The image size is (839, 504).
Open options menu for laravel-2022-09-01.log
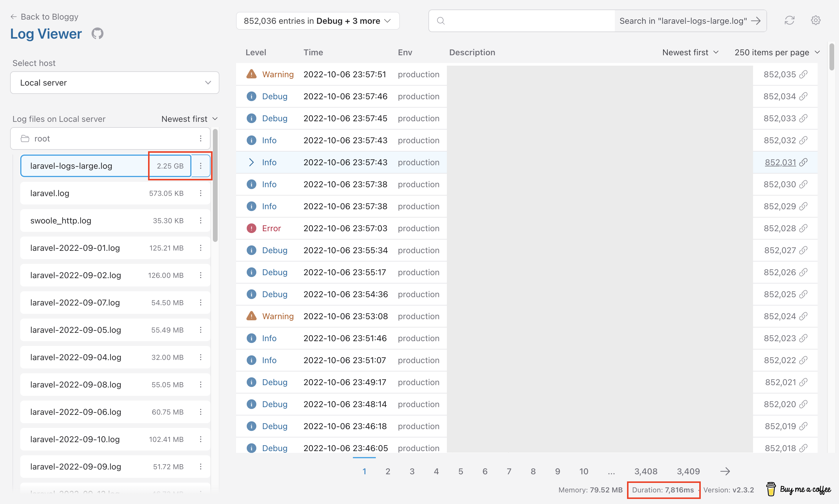(201, 248)
